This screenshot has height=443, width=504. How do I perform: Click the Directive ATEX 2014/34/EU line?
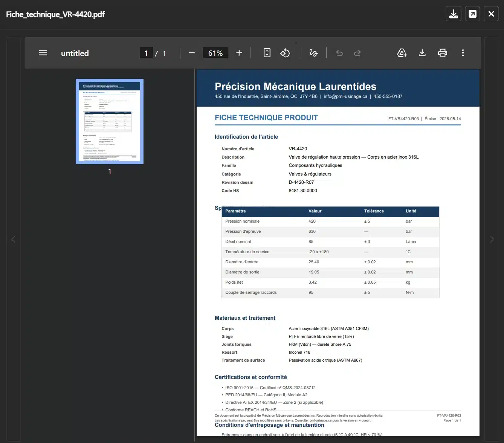[274, 402]
